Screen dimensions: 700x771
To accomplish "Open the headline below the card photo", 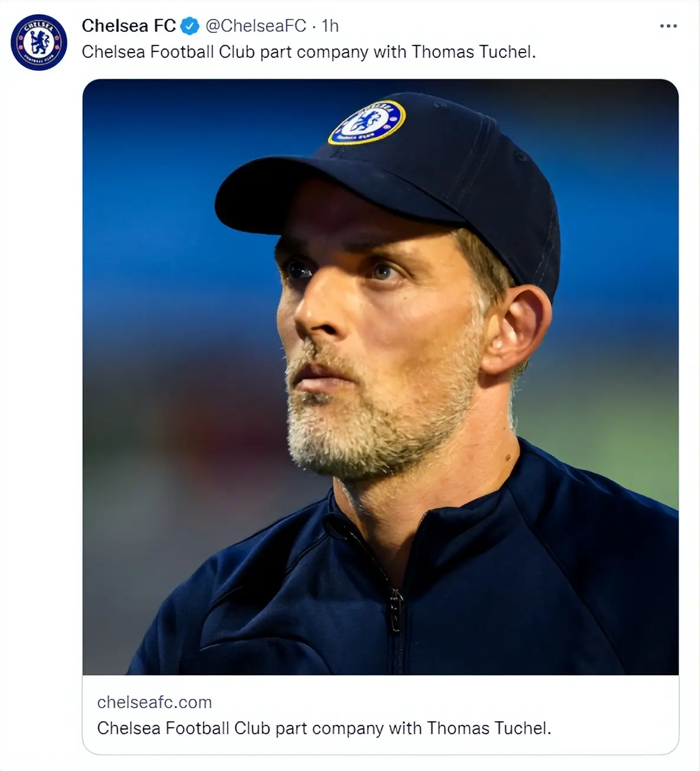I will (x=323, y=728).
